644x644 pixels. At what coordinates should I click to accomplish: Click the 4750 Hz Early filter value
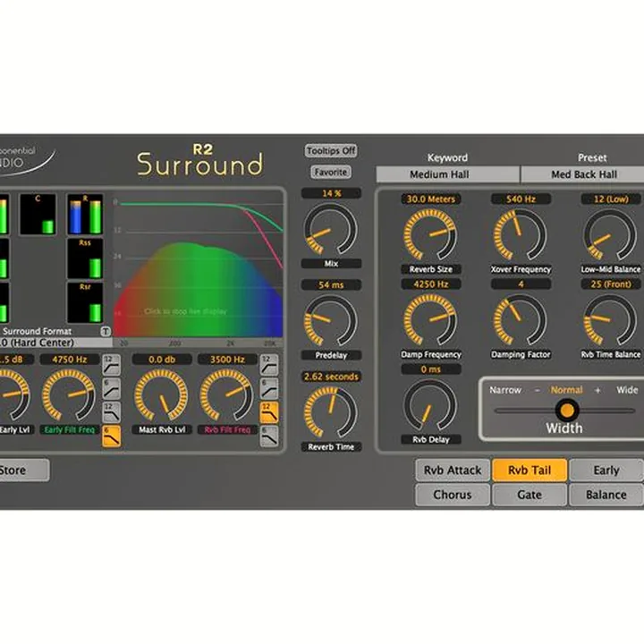tap(70, 360)
